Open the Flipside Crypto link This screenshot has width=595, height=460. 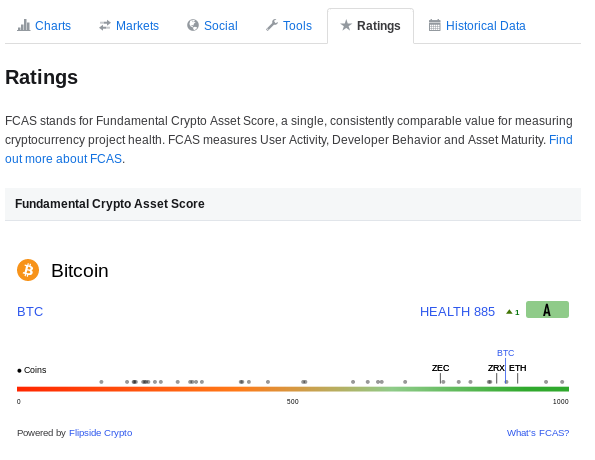[x=101, y=433]
